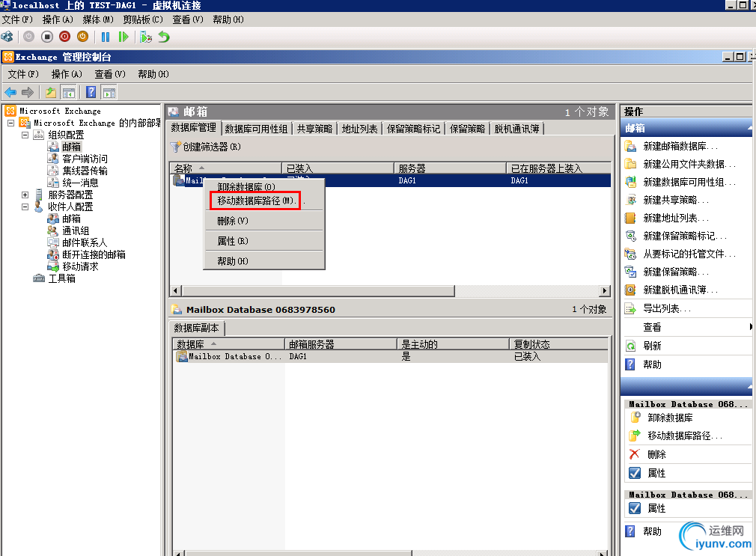Screen dimensions: 756x556
Task: Choose 卸除数据库(D) from context menu
Action: (x=246, y=186)
